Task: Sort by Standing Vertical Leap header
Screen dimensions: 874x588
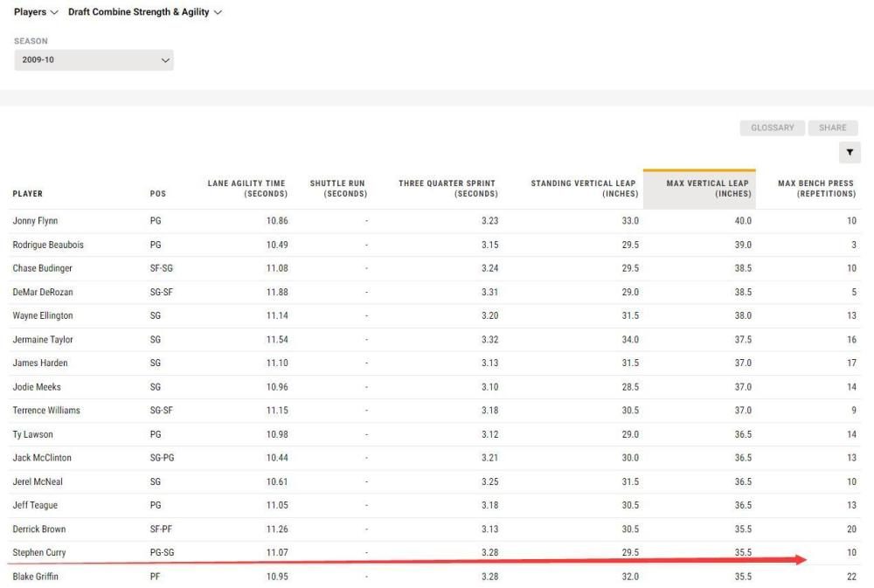Action: tap(584, 189)
